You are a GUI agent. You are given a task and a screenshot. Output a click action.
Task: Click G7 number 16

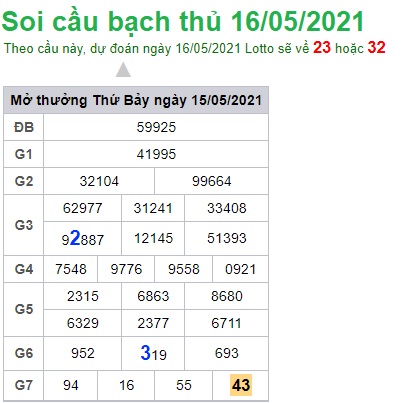(126, 385)
